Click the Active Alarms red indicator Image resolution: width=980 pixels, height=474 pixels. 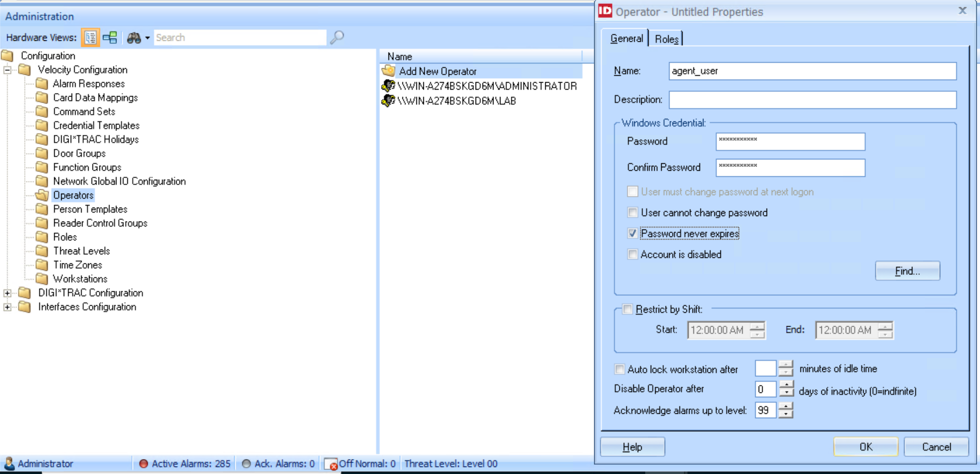point(143,464)
